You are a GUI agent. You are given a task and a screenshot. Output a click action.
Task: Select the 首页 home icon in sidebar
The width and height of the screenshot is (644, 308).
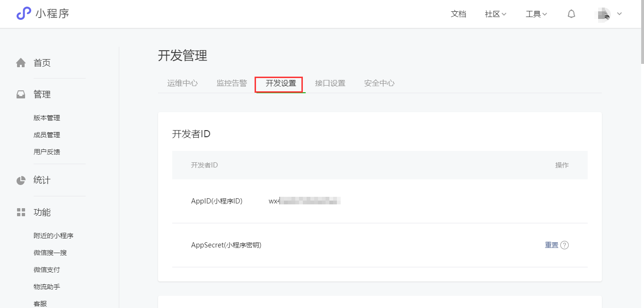(21, 62)
